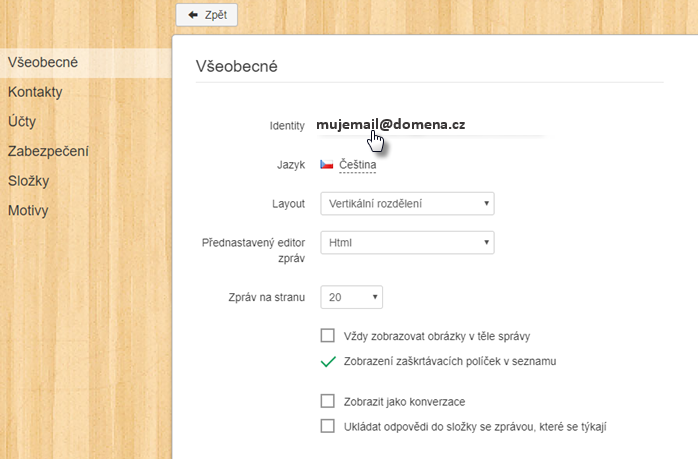This screenshot has width=698, height=459.
Task: Click the green checkmark icon
Action: pos(328,362)
